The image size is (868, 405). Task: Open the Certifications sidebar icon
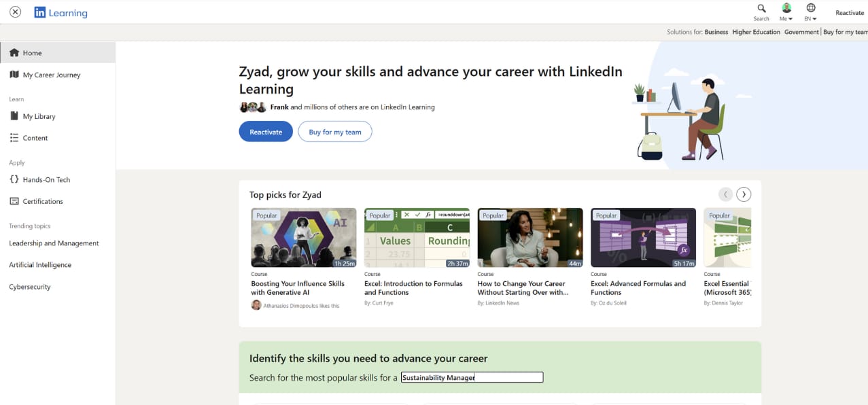point(14,201)
